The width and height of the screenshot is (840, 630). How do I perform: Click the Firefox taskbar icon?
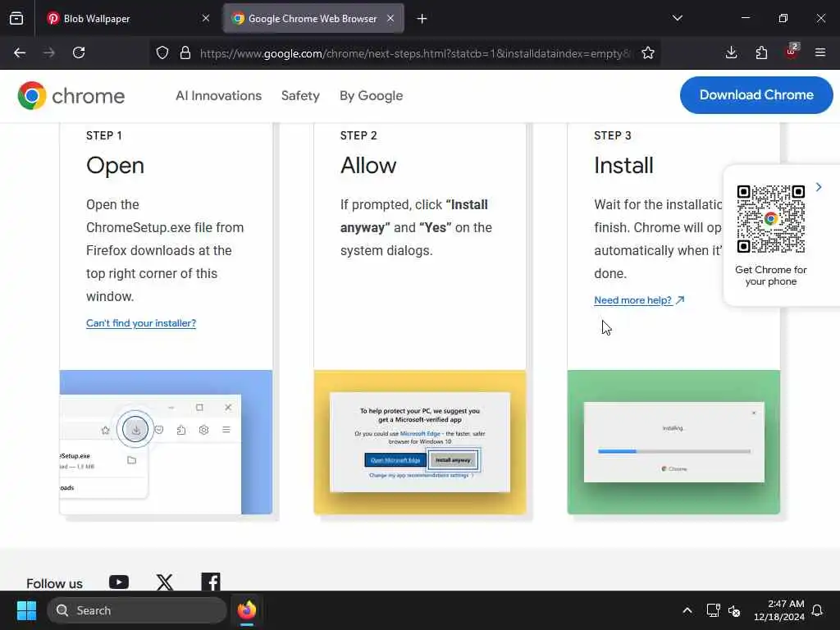(246, 610)
